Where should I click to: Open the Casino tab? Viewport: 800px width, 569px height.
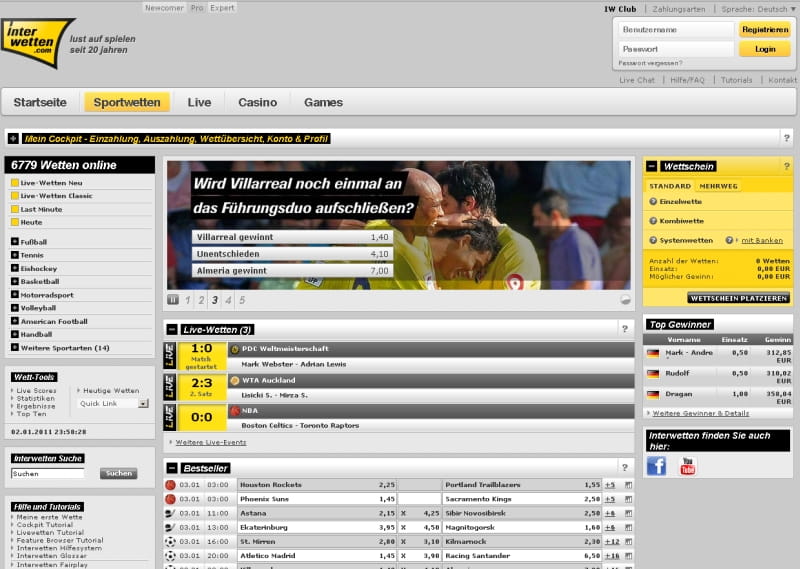258,102
